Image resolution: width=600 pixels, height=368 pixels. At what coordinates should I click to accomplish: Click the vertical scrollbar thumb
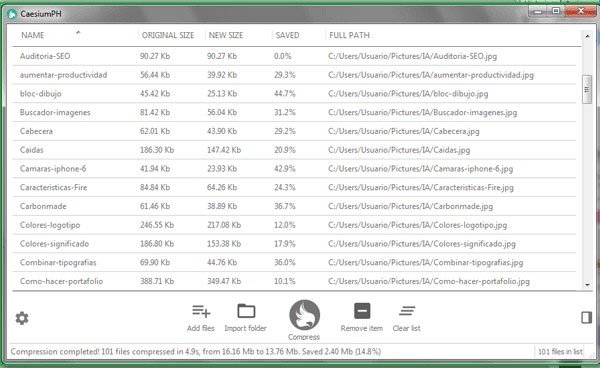pyautogui.click(x=587, y=90)
